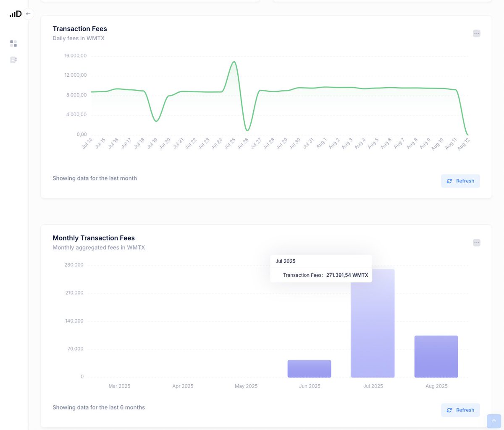
Task: Click the Jul 14 date label
Action: click(x=87, y=143)
